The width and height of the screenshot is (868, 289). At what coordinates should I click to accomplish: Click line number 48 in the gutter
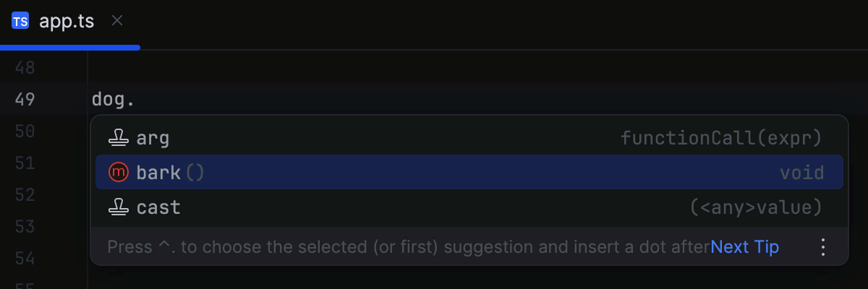25,68
